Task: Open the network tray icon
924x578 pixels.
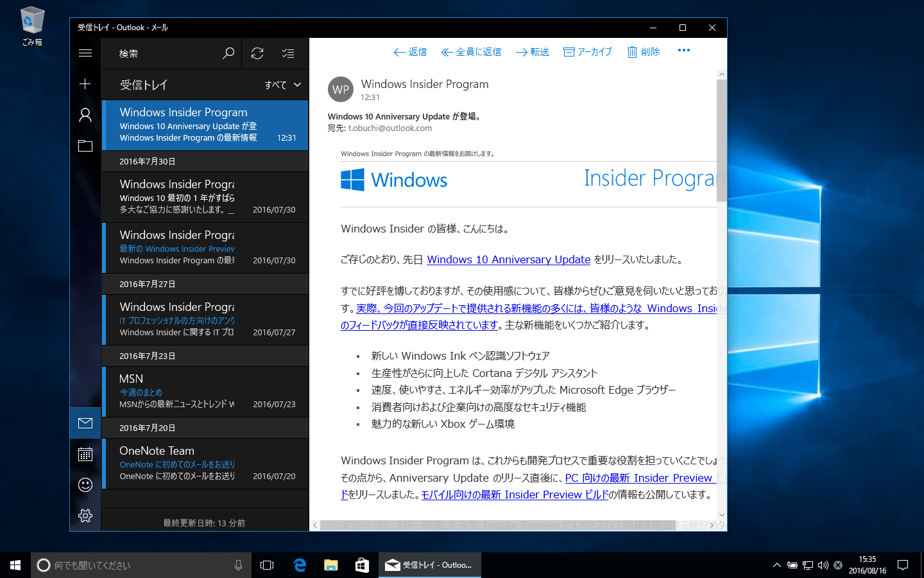Action: (x=808, y=565)
